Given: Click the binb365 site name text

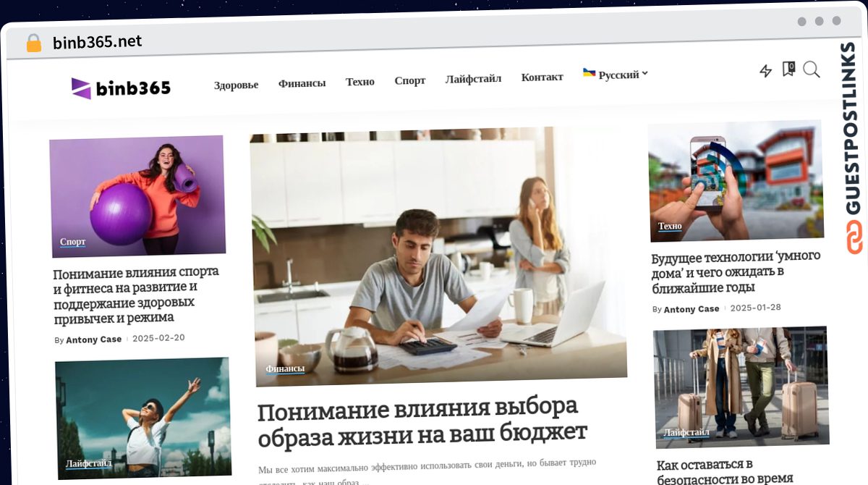Looking at the screenshot, I should (133, 88).
